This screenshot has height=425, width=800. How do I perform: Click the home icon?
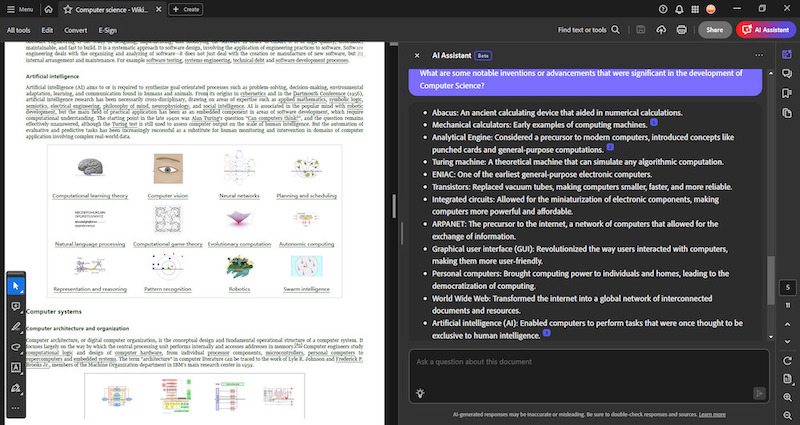(50, 9)
